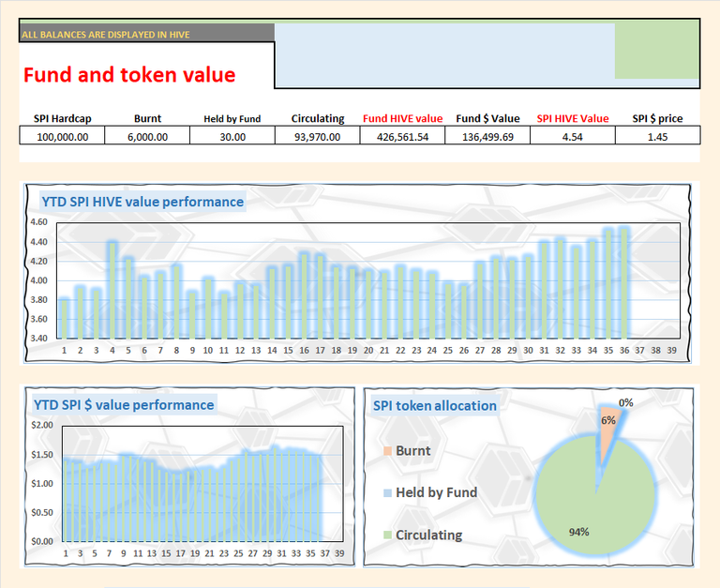Click the x-axis label 39 in HIVE chart
Screen dimensions: 720x588
[672, 350]
